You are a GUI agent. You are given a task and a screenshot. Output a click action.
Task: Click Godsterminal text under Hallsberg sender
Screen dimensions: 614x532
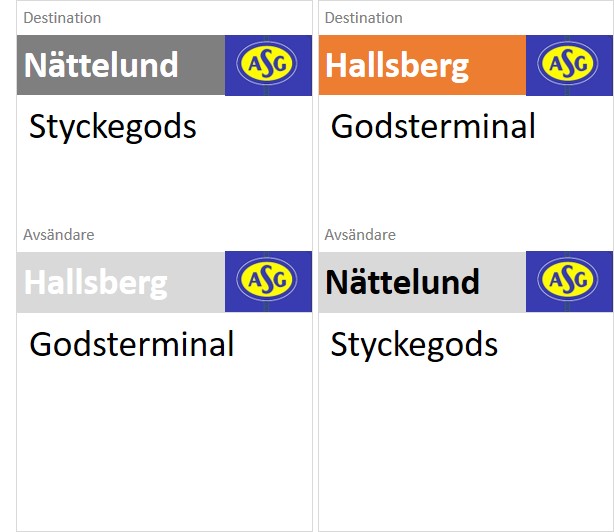pos(132,344)
